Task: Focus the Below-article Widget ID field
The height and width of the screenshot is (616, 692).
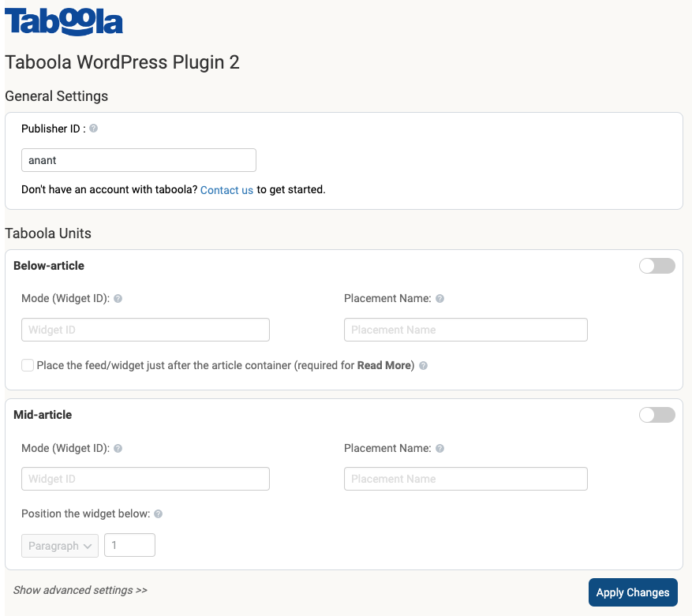Action: (145, 330)
